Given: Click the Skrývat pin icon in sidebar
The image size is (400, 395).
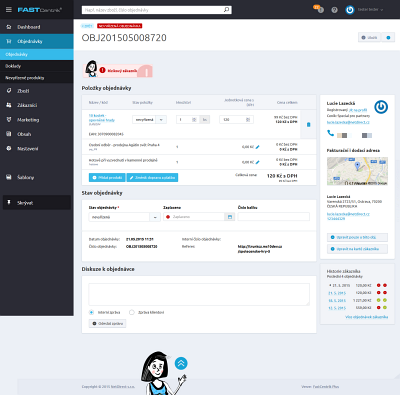Looking at the screenshot, I should [x=9, y=203].
